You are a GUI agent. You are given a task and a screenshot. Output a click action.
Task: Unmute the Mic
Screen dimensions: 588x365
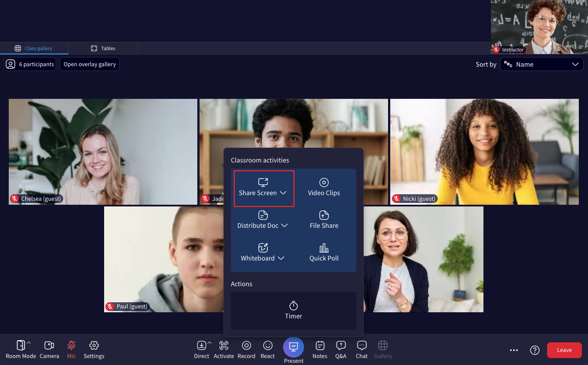click(71, 350)
